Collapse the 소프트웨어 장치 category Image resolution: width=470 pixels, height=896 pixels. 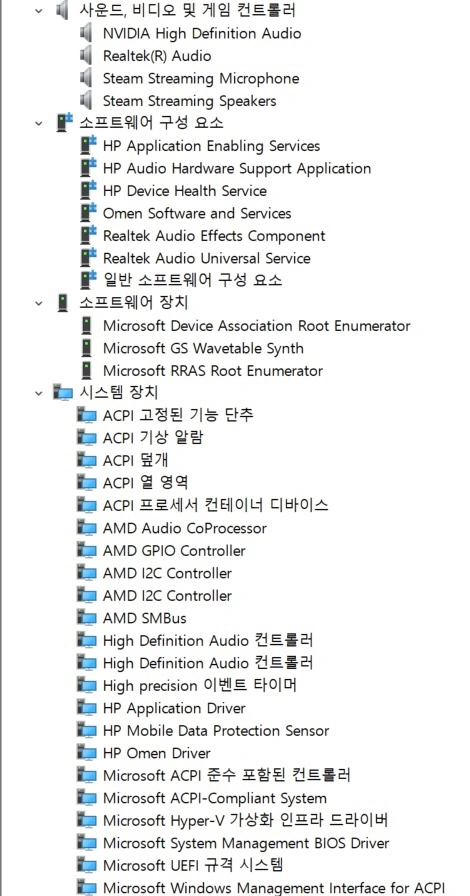pos(39,303)
